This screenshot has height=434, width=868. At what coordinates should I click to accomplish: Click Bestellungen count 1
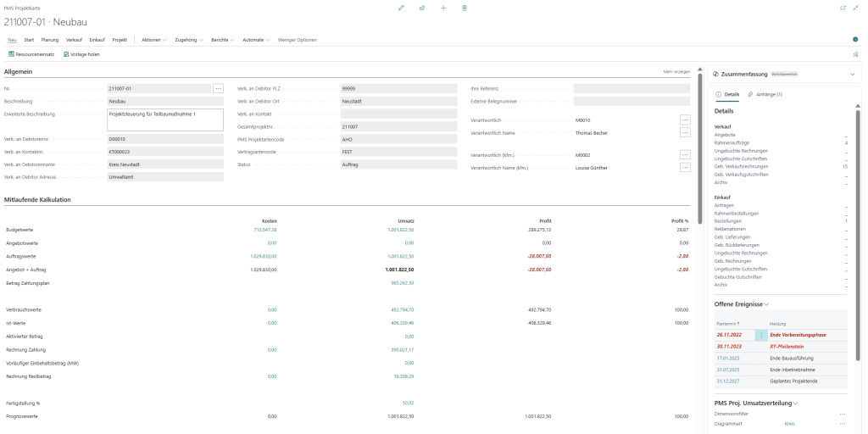tap(846, 221)
